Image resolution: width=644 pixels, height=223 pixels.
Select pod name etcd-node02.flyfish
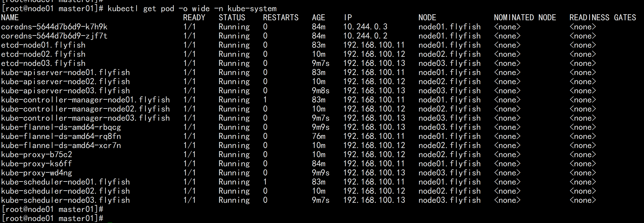point(43,54)
